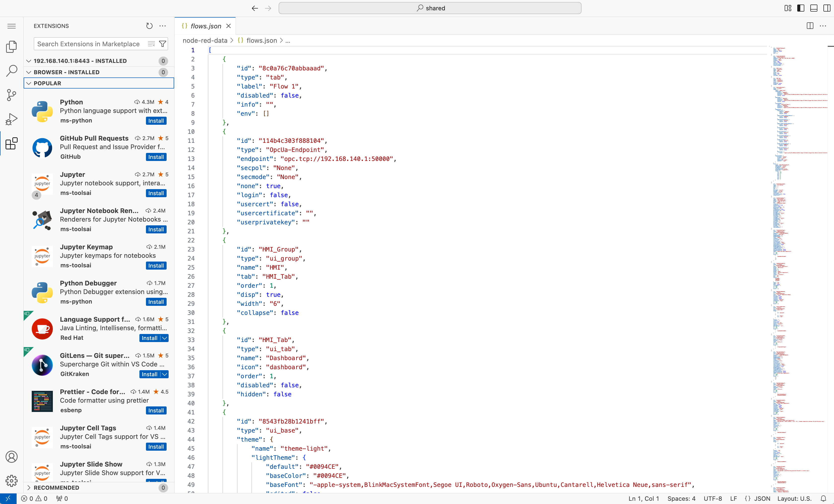Click the filter extensions funnel icon
The width and height of the screenshot is (834, 504).
point(163,44)
